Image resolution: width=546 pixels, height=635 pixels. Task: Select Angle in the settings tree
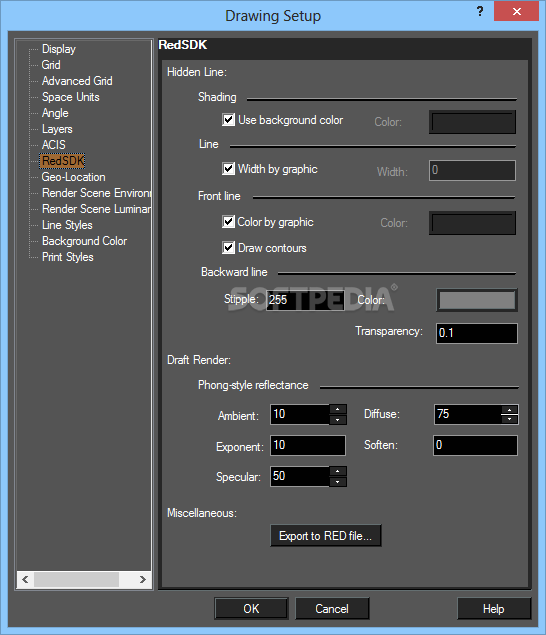(55, 113)
